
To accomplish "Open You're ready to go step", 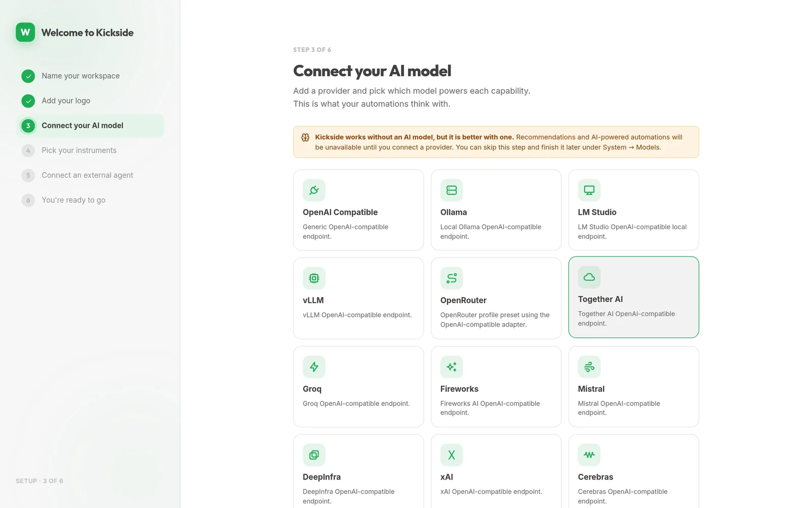I will (90, 201).
